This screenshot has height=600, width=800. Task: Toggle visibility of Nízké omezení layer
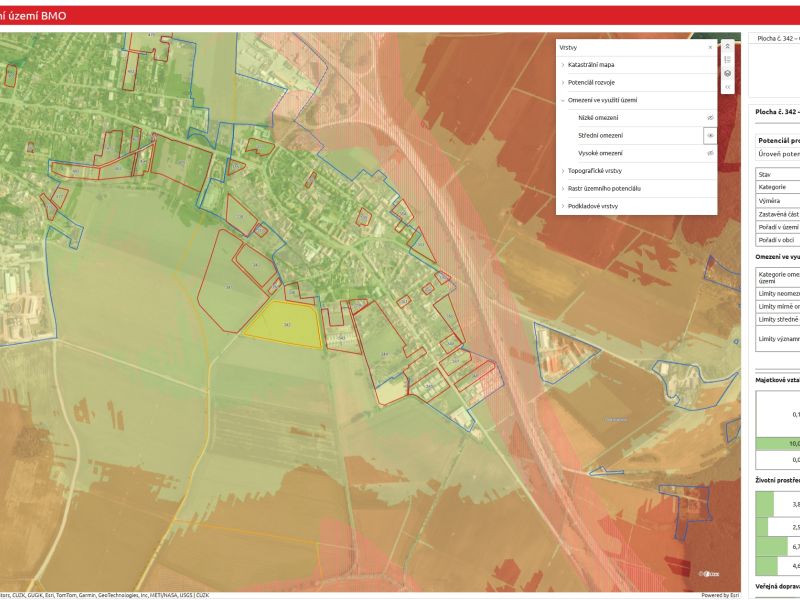tap(710, 118)
